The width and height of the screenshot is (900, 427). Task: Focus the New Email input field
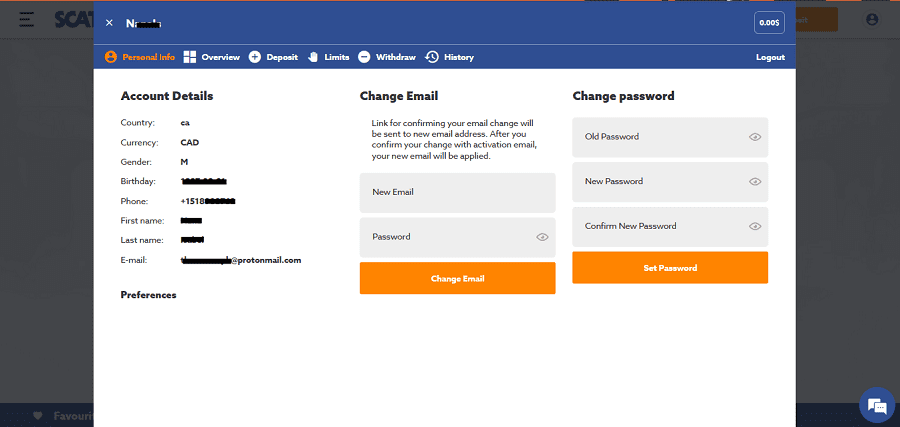click(457, 193)
